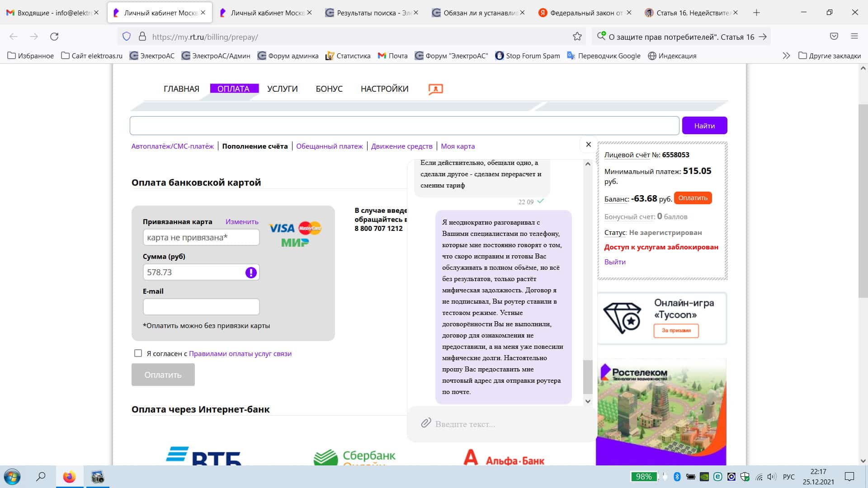Click Оплатить button on account panel
Image resolution: width=868 pixels, height=488 pixels.
[693, 197]
